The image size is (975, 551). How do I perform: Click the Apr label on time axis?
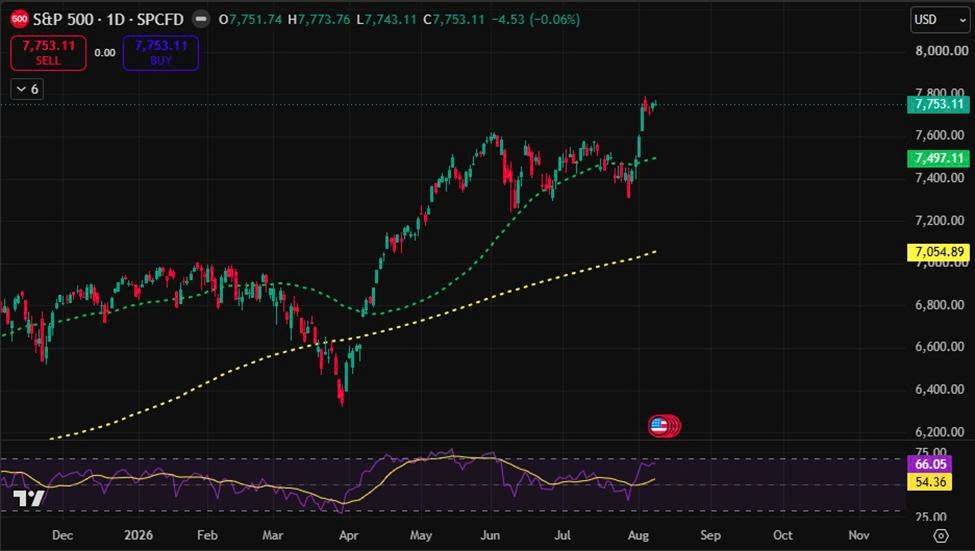click(349, 535)
